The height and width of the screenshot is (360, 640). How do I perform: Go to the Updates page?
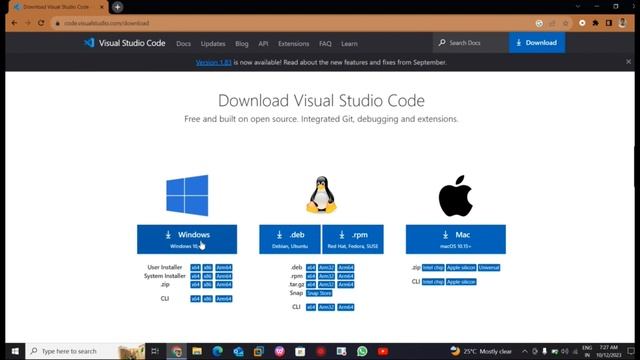click(x=213, y=43)
